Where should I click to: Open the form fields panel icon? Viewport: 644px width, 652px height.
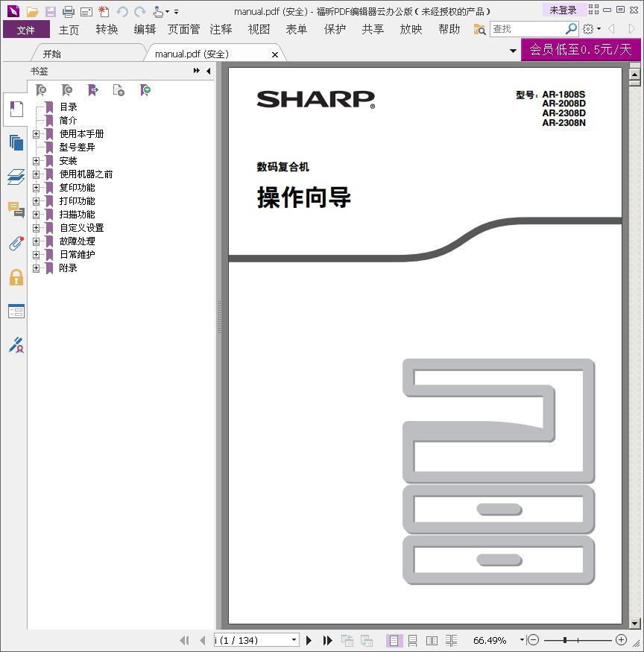(16, 311)
